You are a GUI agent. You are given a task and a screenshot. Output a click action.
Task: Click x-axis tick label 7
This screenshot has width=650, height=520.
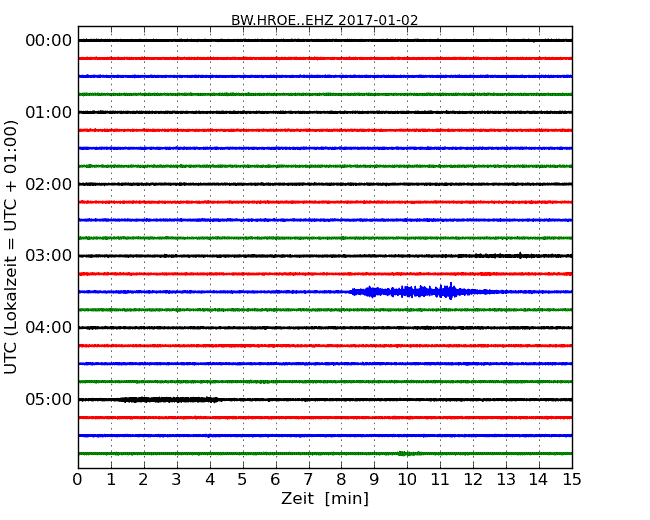[308, 480]
